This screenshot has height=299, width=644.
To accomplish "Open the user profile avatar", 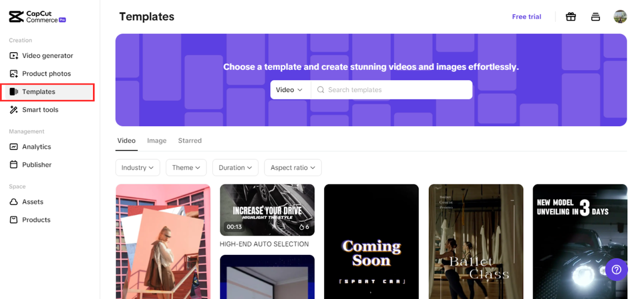I will tap(620, 17).
